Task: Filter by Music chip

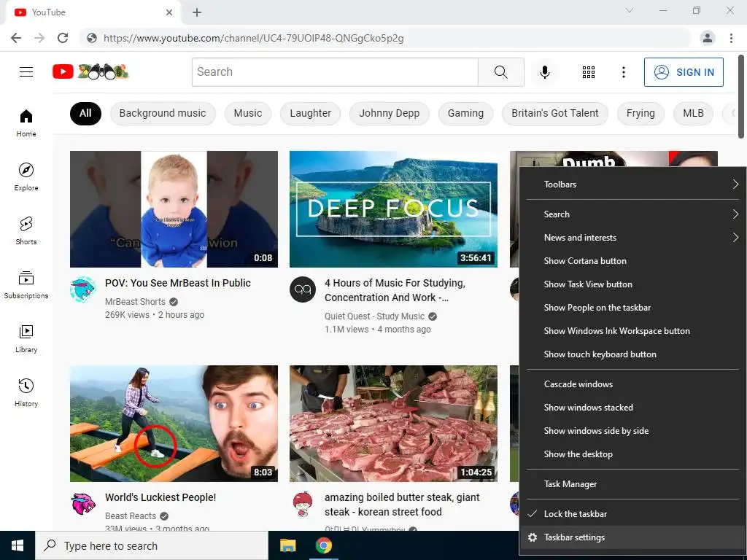Action: pos(248,113)
